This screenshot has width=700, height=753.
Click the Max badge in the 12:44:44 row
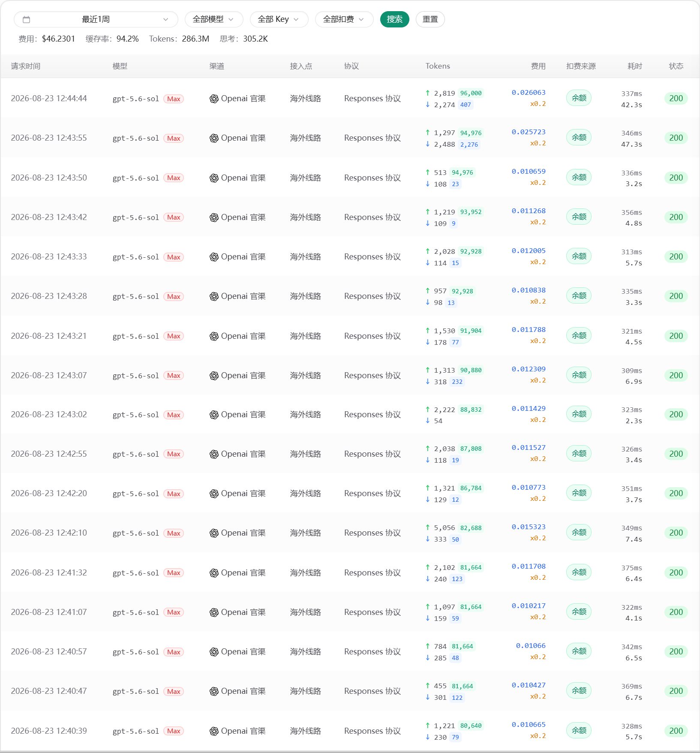(174, 99)
